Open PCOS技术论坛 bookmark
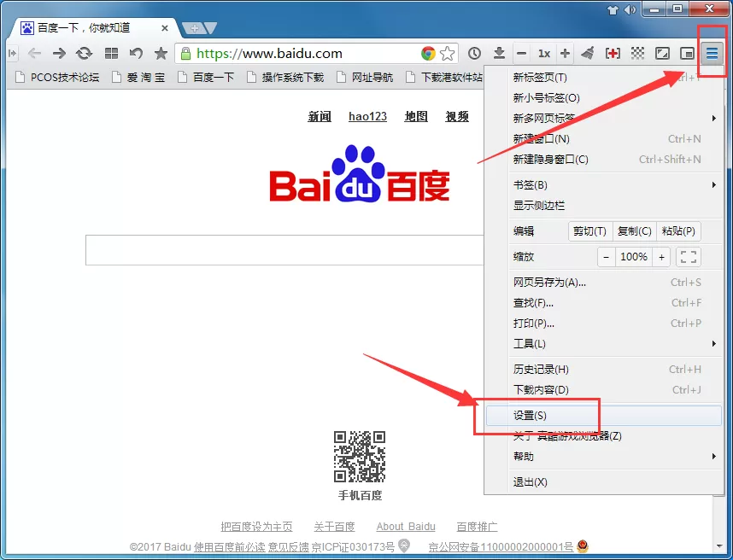This screenshot has height=560, width=733. 57,77
